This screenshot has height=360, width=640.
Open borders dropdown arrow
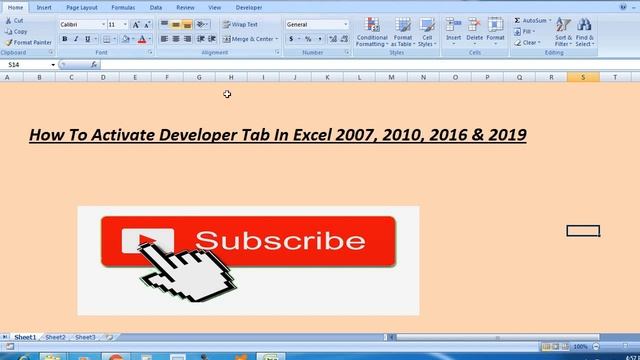coord(114,39)
